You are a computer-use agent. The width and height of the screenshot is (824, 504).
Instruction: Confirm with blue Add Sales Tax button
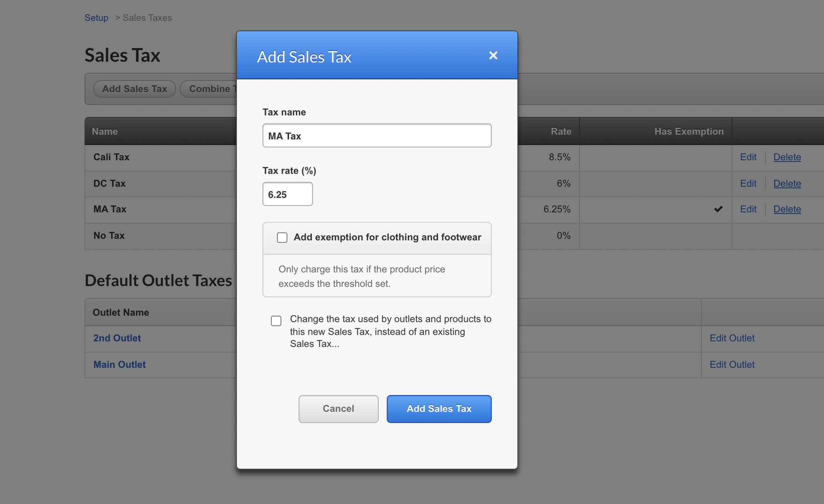coord(439,409)
